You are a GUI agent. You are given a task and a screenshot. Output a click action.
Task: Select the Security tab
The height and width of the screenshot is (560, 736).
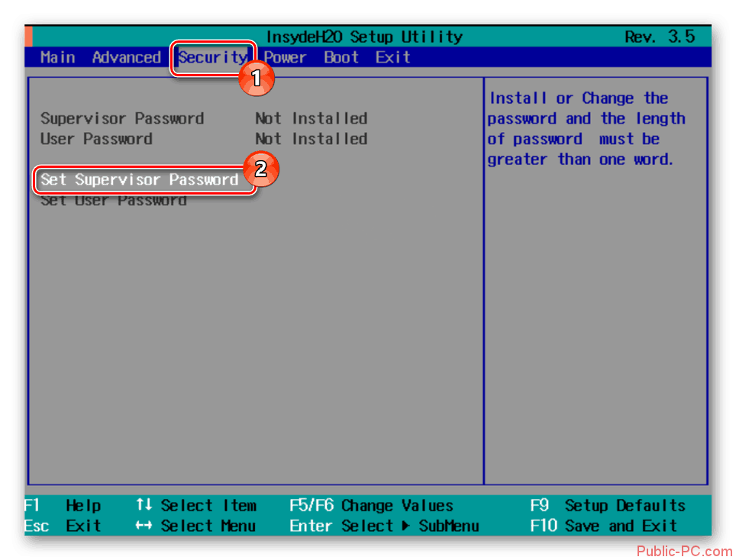point(211,57)
